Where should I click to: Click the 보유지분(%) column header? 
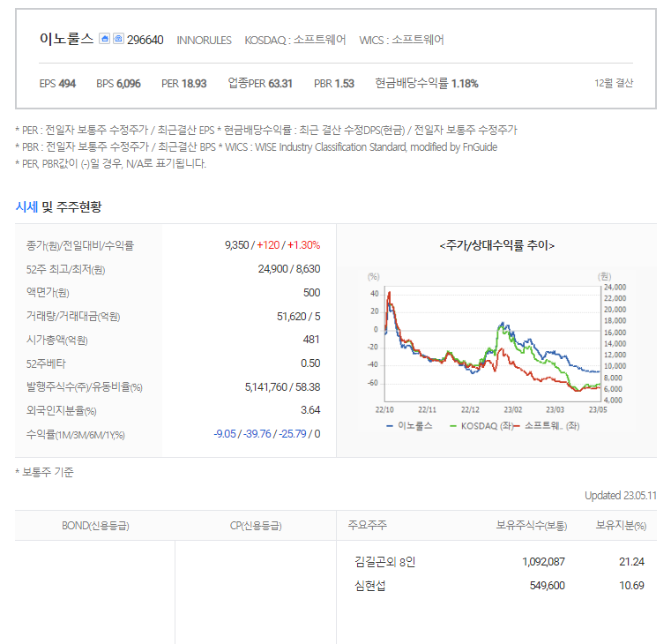[x=621, y=525]
